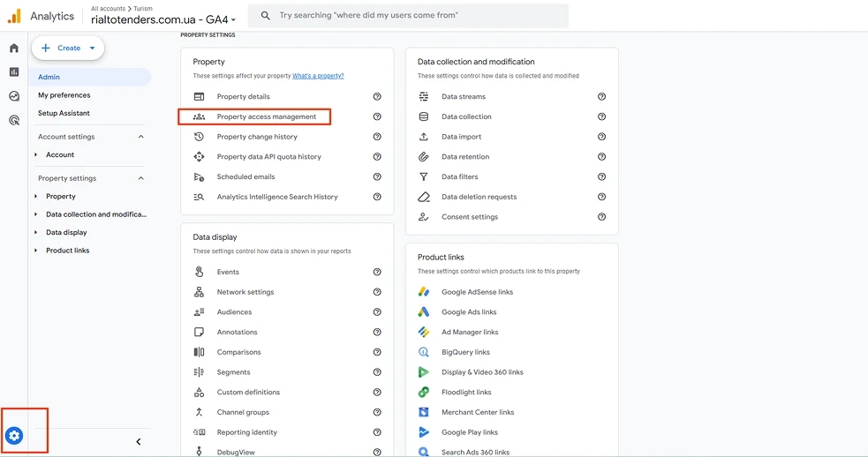
Task: Collapse the Account settings section chevron
Action: pos(140,137)
